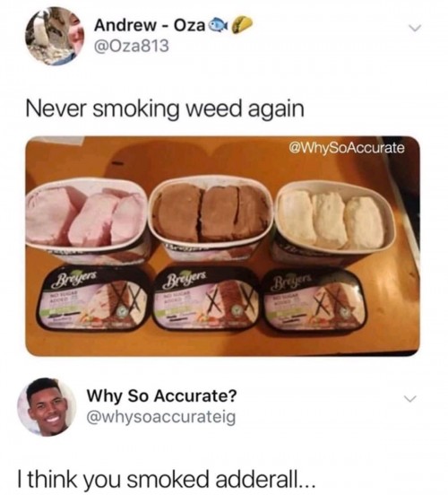Select the 'Never smoking weed again' tweet text
Viewport: 448px width, 495px height.
(165, 109)
